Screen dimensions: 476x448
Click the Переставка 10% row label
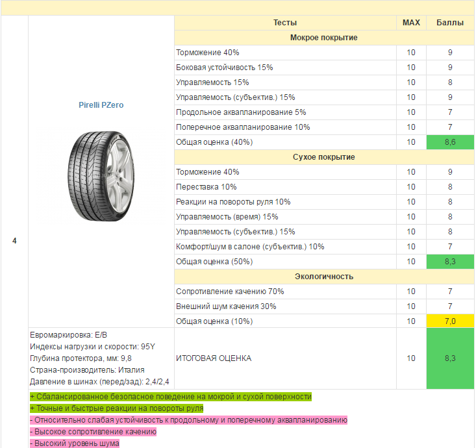tap(207, 187)
